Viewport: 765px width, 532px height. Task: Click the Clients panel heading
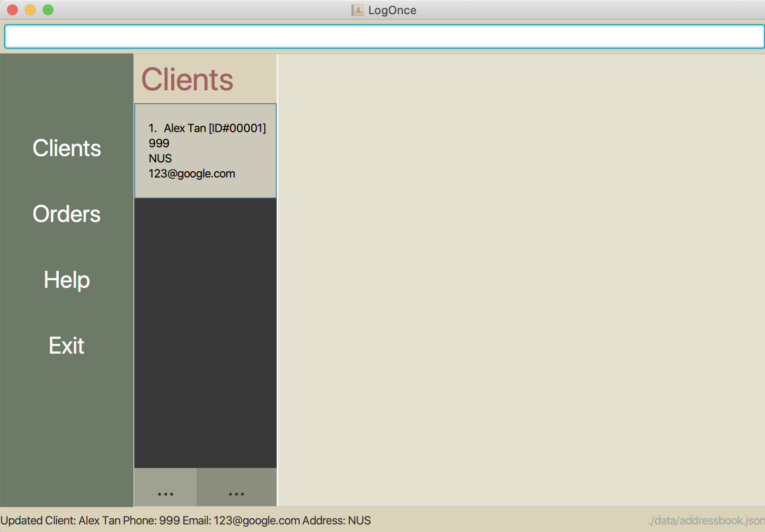coord(187,80)
